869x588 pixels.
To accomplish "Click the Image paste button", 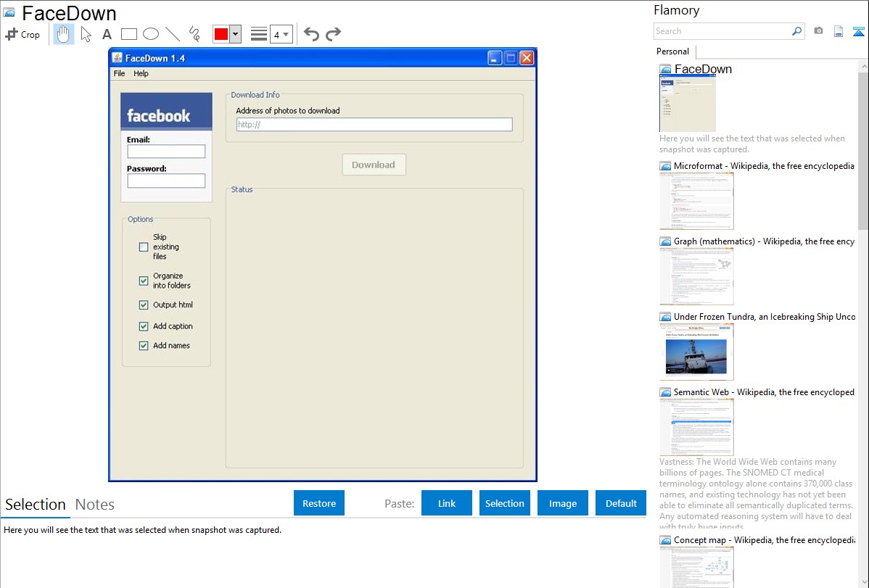I will tap(562, 502).
